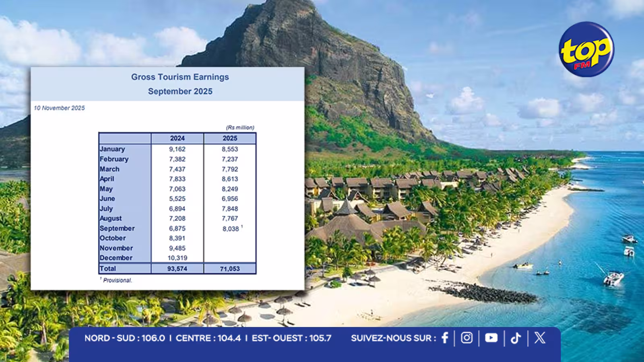Open the TikTok icon
The height and width of the screenshot is (362, 644).
pyautogui.click(x=516, y=338)
